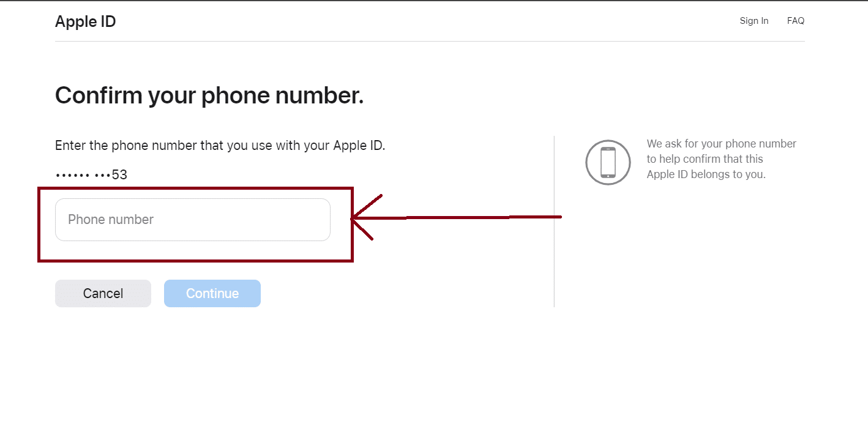Click "to help confirm that this" help line

coord(705,159)
